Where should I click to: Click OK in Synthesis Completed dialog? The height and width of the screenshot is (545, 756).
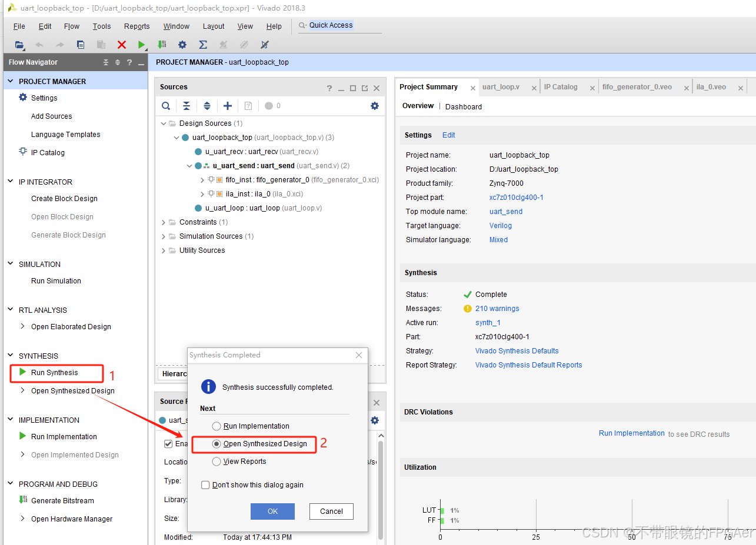pos(272,511)
